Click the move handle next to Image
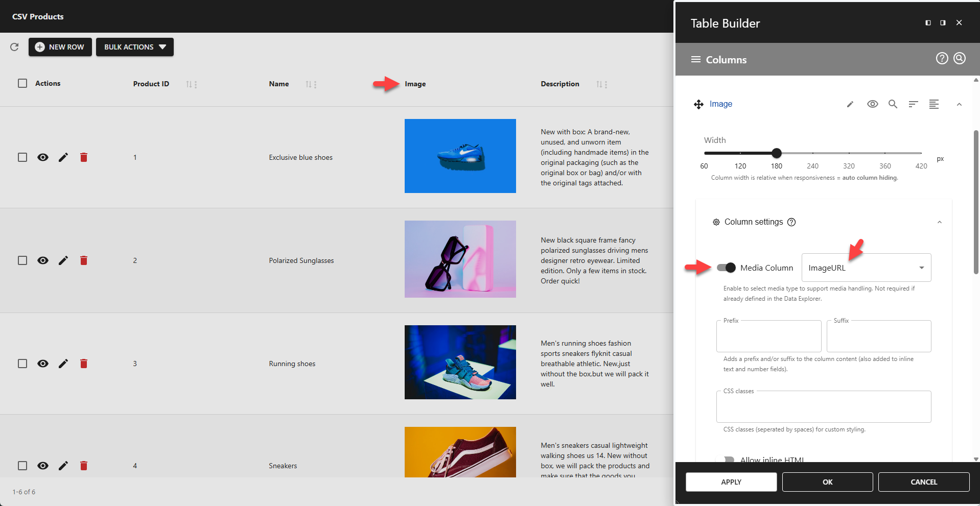Viewport: 980px width, 506px height. point(698,104)
